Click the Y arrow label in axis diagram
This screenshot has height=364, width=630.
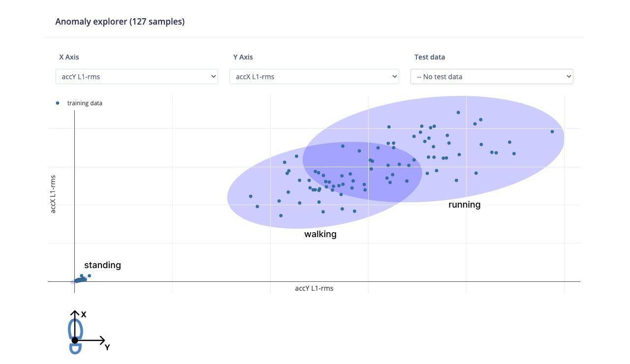tap(107, 347)
